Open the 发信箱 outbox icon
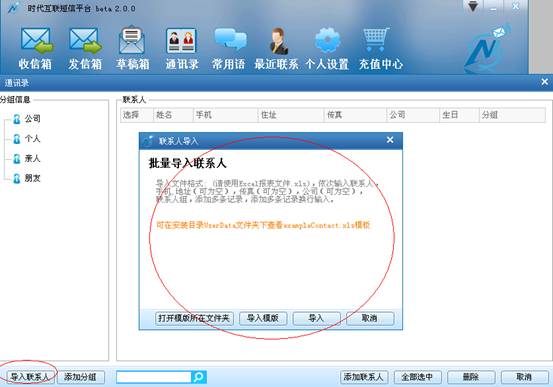 click(x=85, y=48)
